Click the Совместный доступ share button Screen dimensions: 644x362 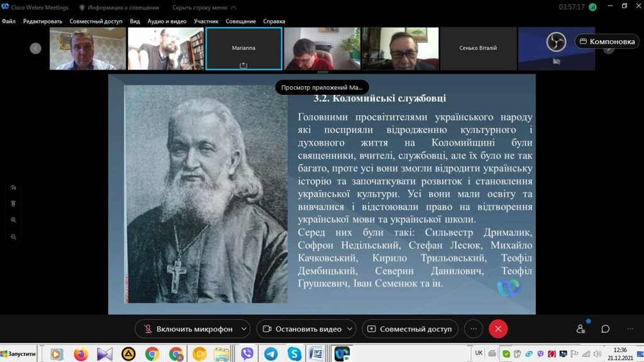[409, 329]
